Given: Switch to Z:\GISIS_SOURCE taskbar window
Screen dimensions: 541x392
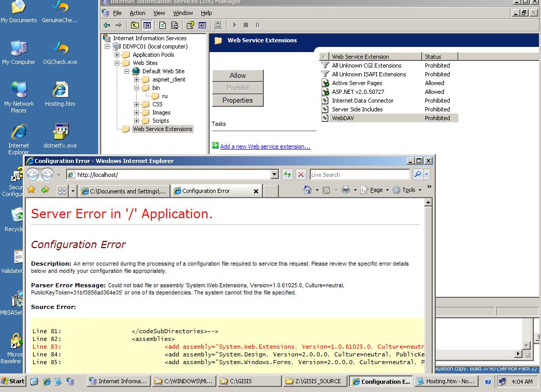Looking at the screenshot, I should click(x=315, y=381).
